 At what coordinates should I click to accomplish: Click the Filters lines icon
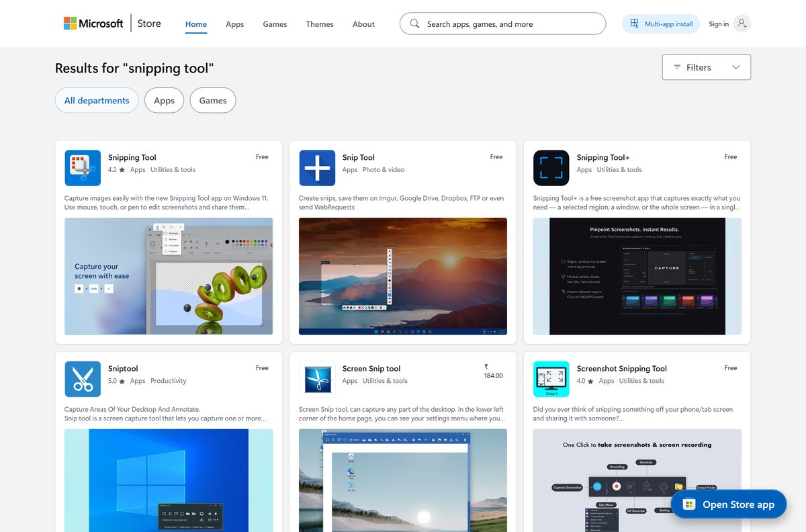(677, 67)
